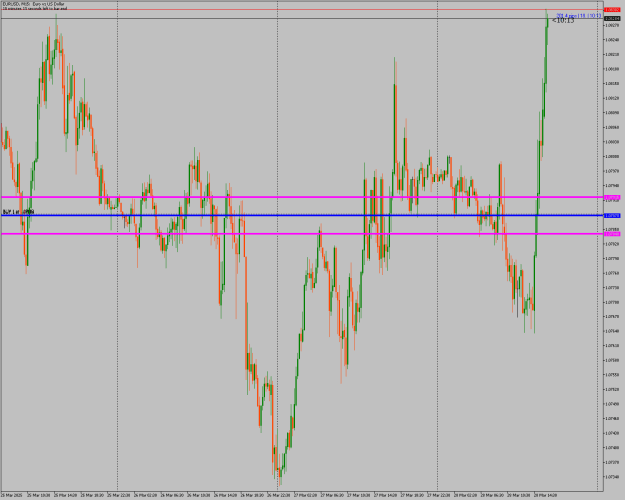Click the "25 Mar 2025" date on time axis

pos(12,495)
